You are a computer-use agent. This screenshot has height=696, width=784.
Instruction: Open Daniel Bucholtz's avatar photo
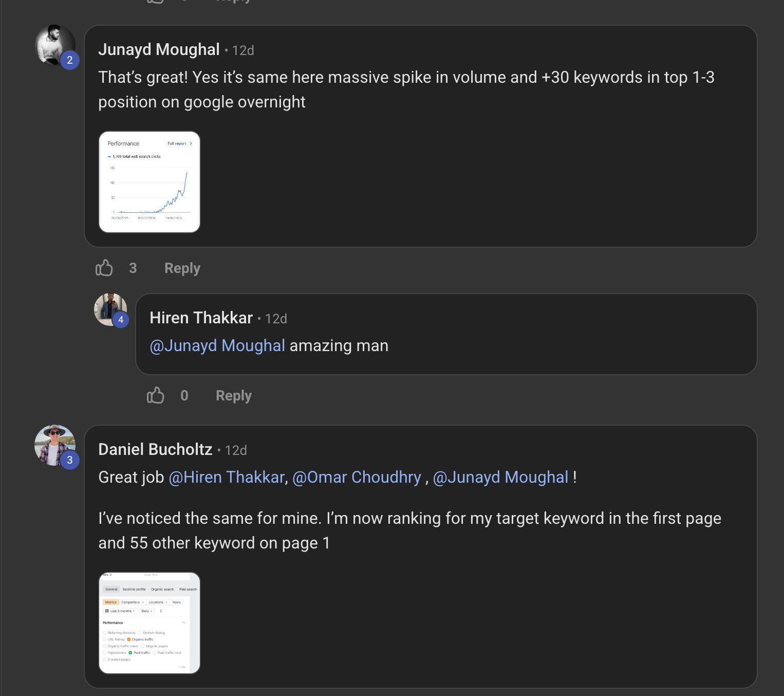click(54, 445)
